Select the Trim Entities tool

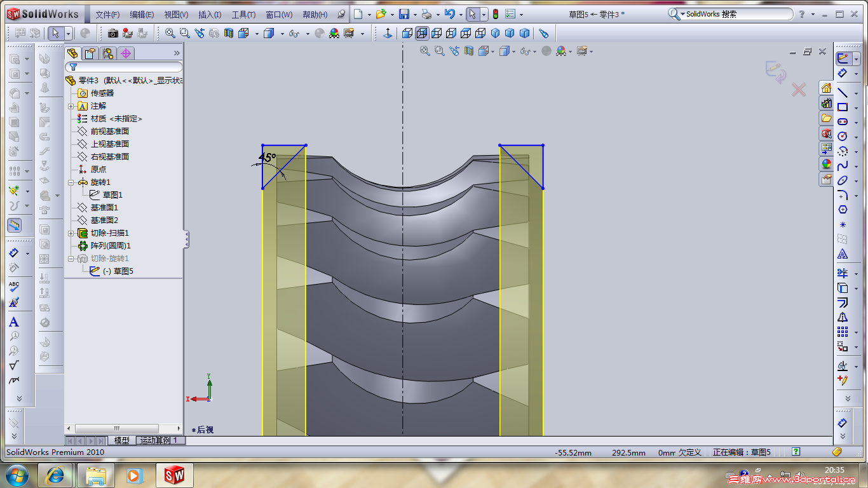(843, 273)
